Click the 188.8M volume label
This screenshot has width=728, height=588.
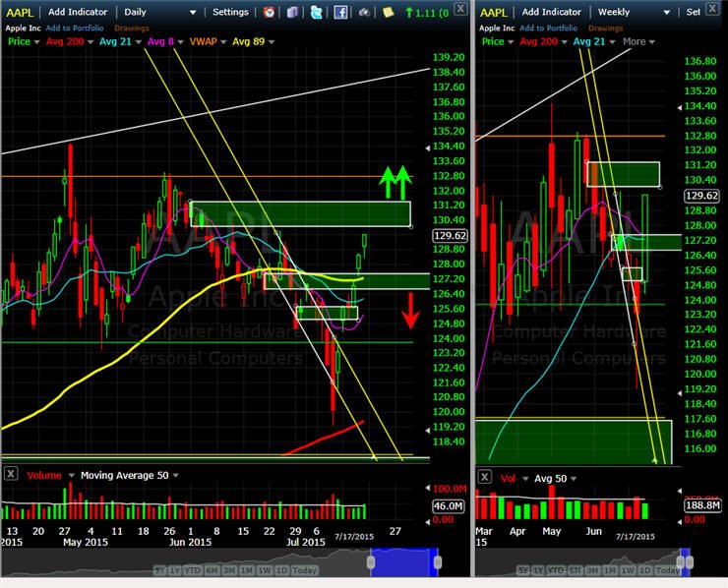[702, 505]
